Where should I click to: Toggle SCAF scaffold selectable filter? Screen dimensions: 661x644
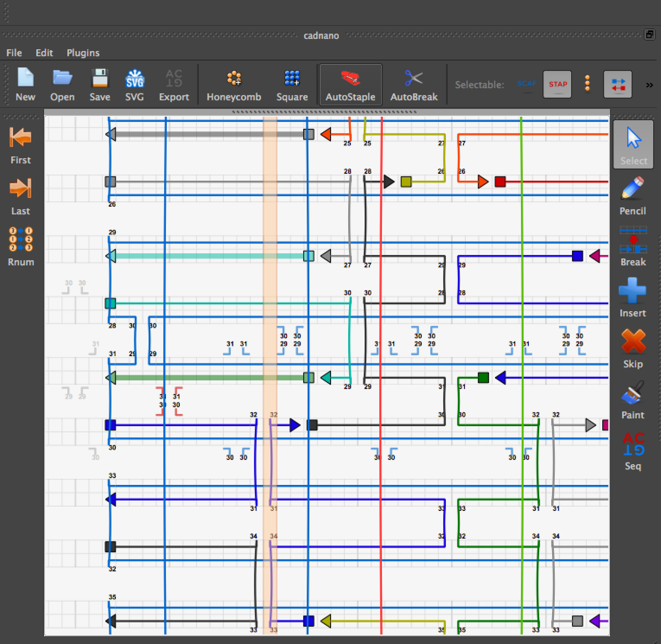pyautogui.click(x=527, y=84)
